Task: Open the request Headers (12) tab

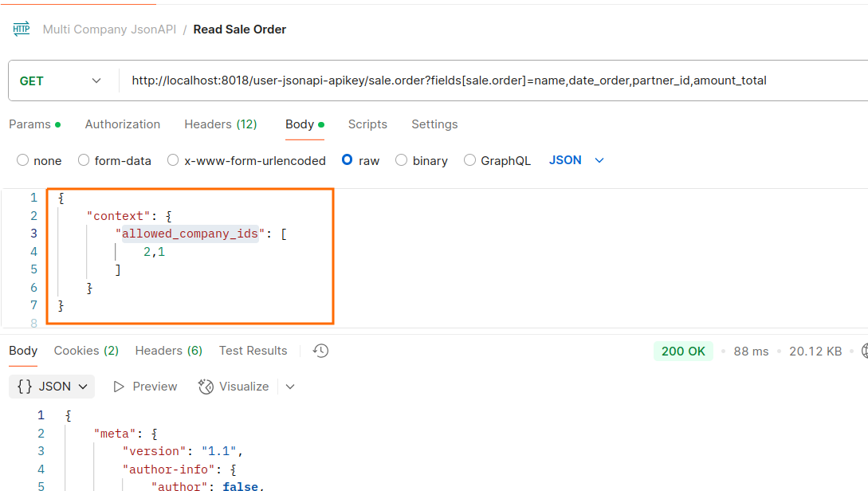Action: 220,124
